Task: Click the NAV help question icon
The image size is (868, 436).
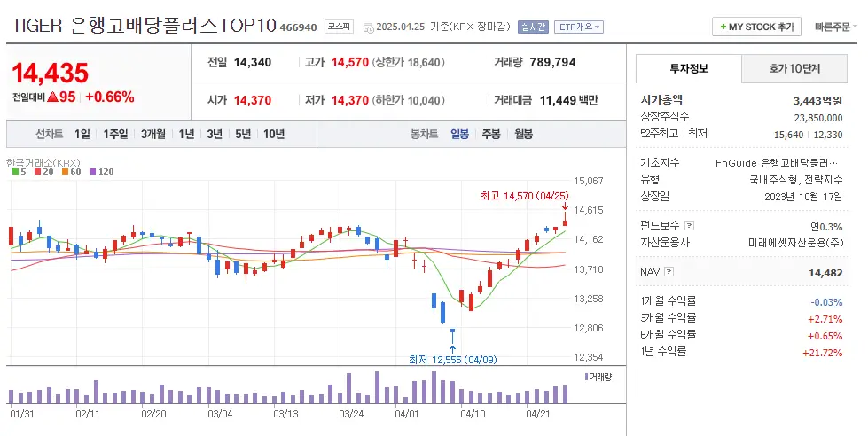Action: [x=669, y=273]
